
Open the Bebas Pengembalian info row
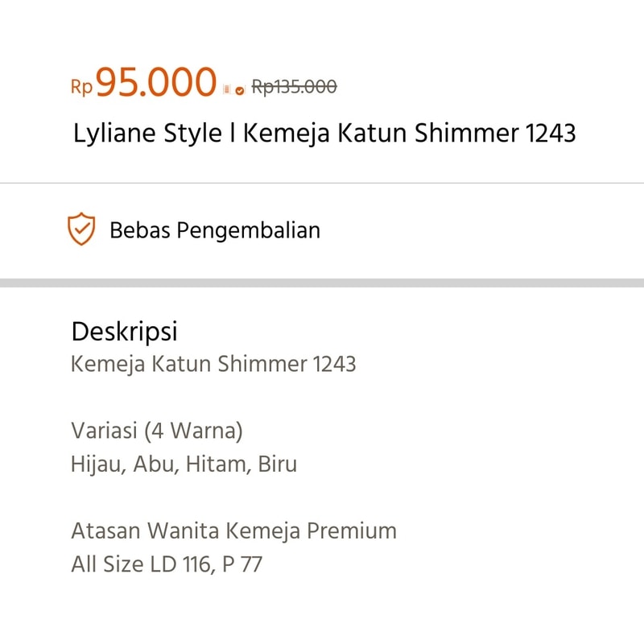click(322, 230)
